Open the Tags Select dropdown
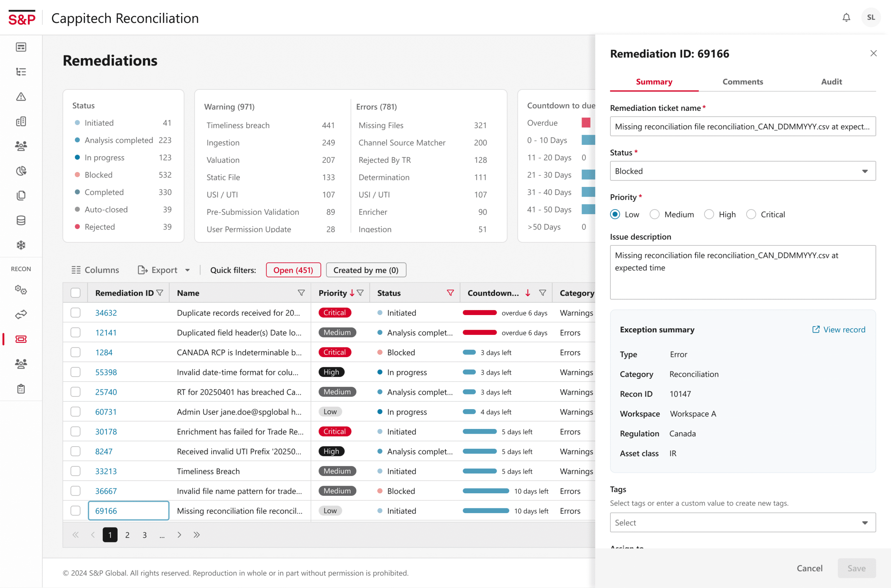Screen dimensions: 891x588 coord(743,522)
